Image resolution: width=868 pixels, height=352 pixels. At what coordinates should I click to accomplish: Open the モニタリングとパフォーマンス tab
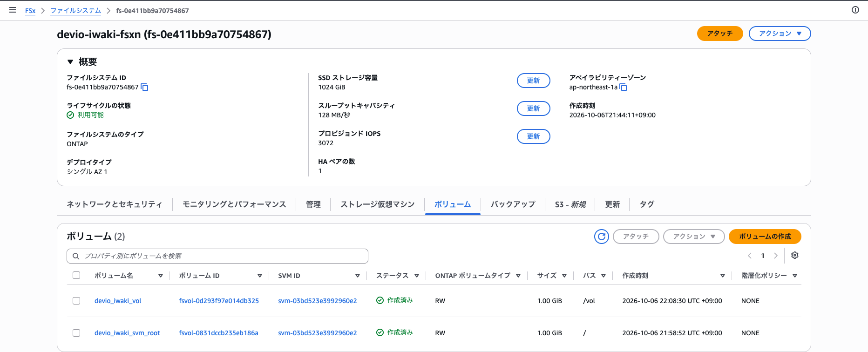(x=234, y=204)
